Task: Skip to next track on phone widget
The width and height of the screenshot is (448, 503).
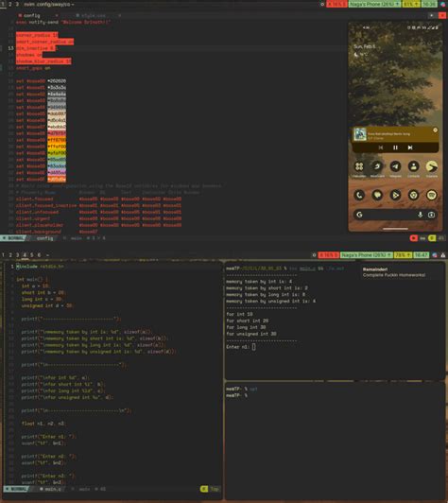Action: 410,147
